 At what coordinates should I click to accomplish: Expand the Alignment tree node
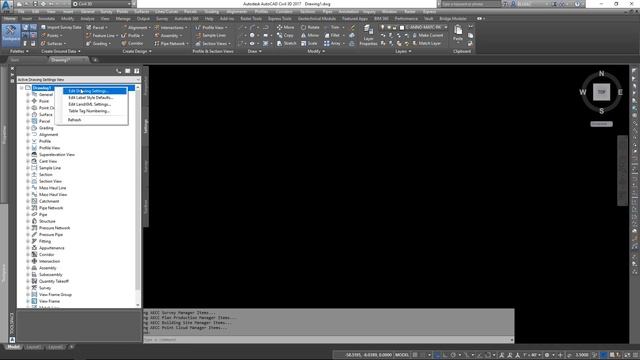pyautogui.click(x=28, y=135)
